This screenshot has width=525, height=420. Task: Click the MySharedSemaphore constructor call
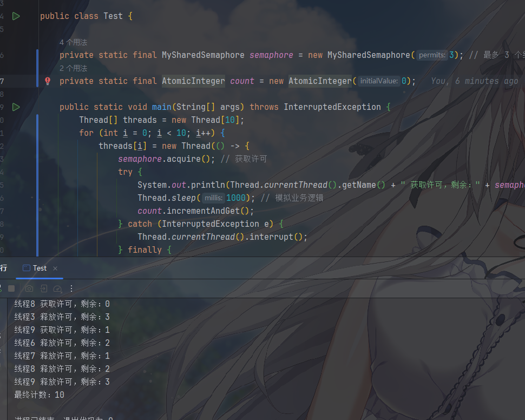click(369, 55)
